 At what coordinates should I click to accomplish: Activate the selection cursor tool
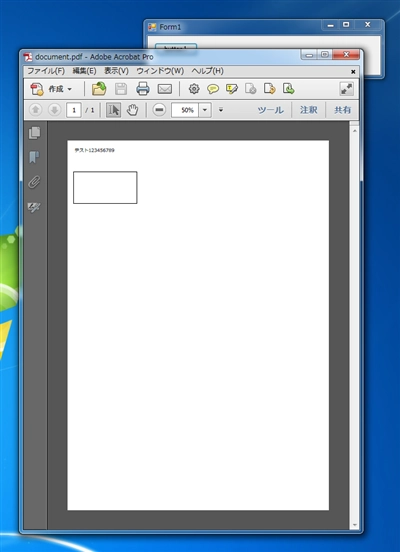[113, 110]
